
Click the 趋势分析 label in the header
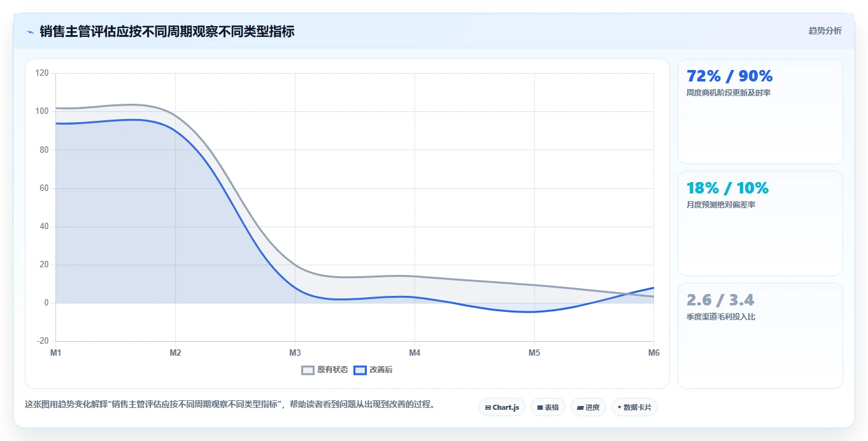pyautogui.click(x=825, y=31)
